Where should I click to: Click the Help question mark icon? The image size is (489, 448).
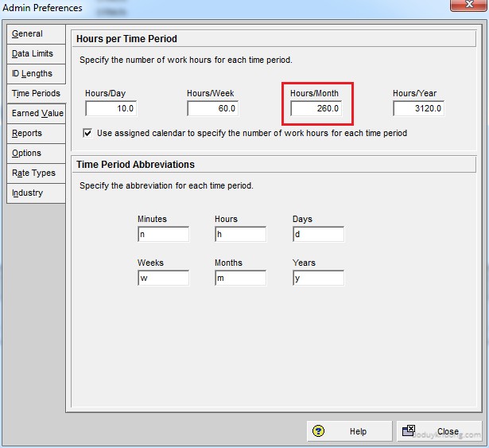318,431
